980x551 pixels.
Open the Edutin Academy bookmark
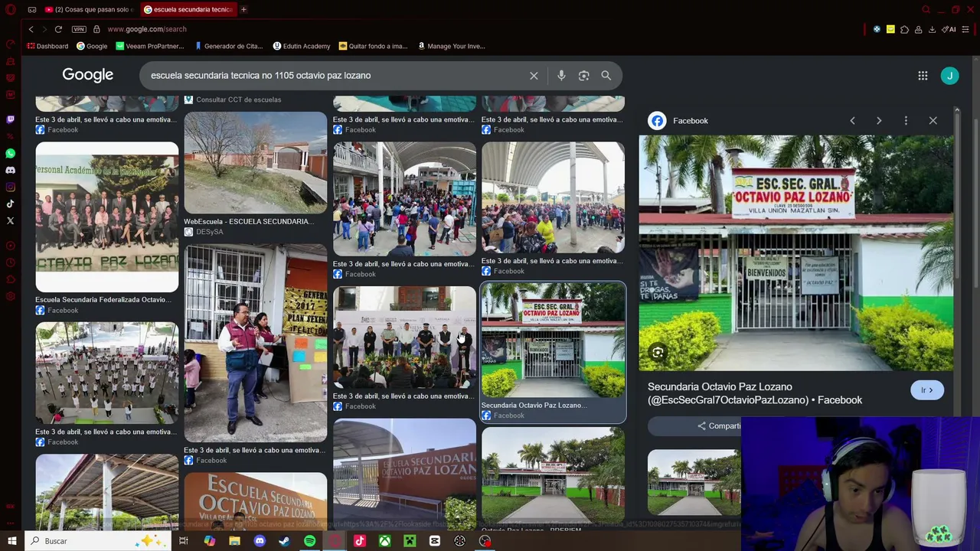(302, 46)
